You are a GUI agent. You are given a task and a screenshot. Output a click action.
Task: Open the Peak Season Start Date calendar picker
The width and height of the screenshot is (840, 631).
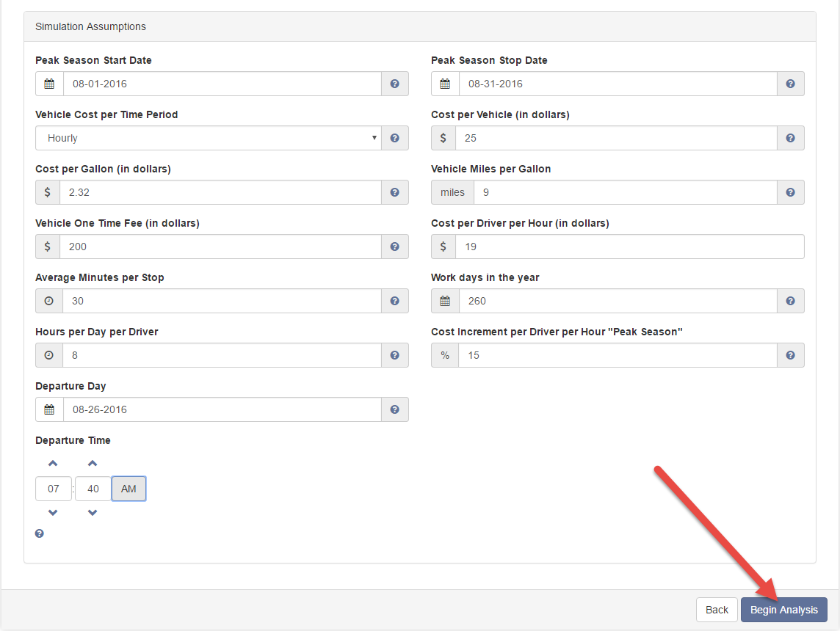tap(48, 83)
